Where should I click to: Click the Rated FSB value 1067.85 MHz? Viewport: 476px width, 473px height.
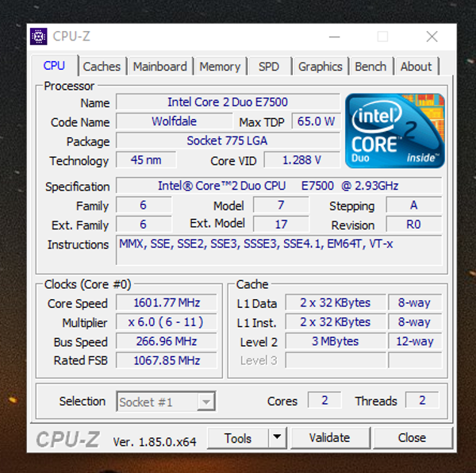click(167, 360)
